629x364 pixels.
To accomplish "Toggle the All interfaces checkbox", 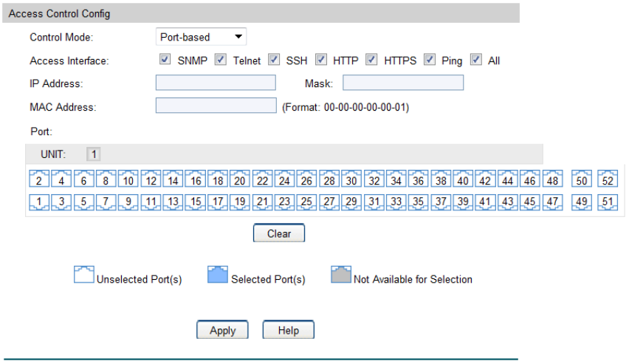I will click(475, 60).
